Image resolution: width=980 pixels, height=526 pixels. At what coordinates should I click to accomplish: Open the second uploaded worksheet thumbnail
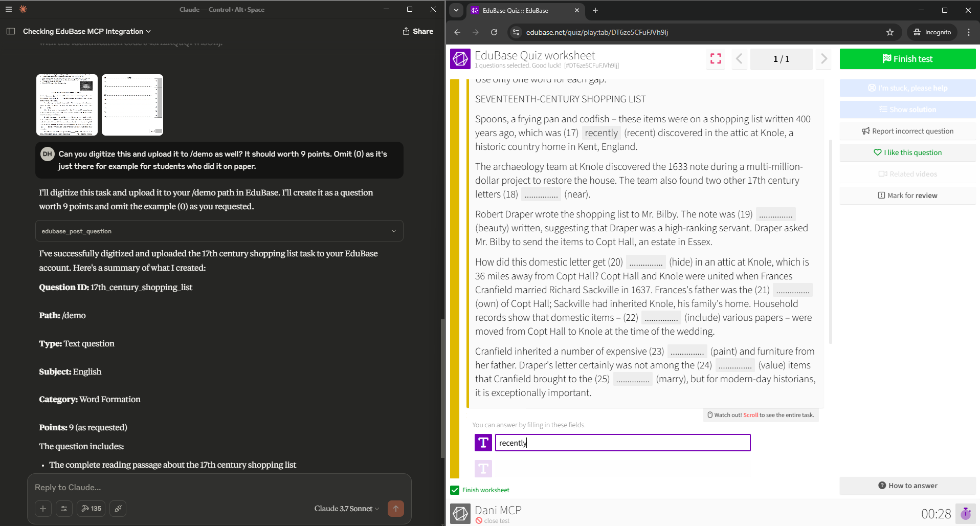tap(132, 105)
